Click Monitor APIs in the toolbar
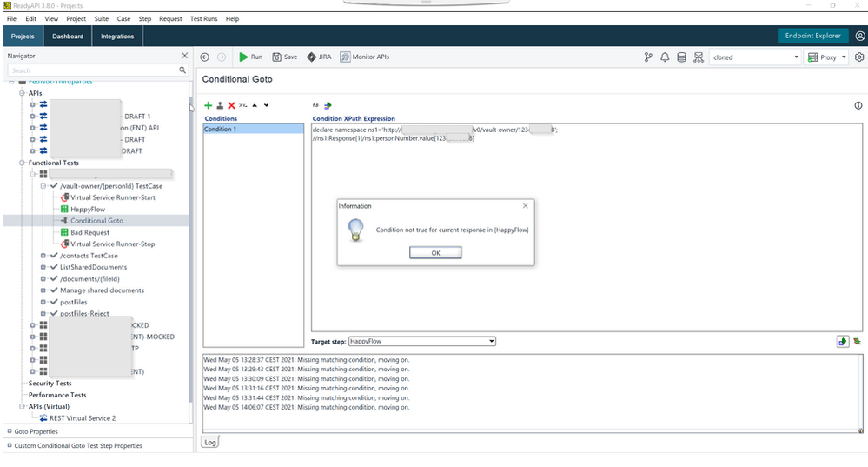Viewport: 868px width, 467px height. coord(364,57)
